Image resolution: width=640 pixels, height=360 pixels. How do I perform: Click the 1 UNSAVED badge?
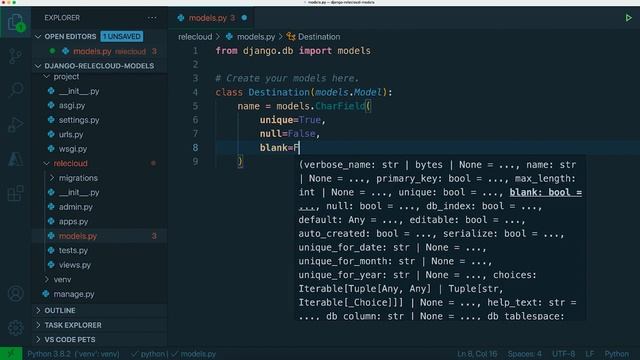click(122, 37)
